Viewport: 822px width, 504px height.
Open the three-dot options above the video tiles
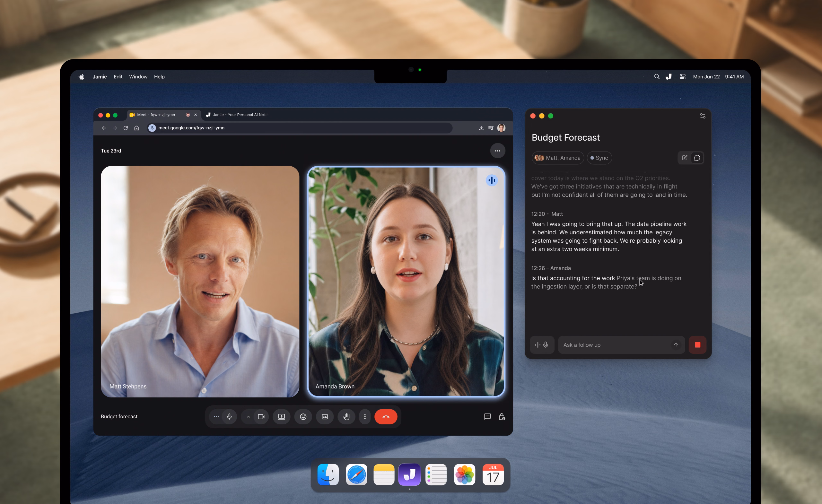pos(497,151)
